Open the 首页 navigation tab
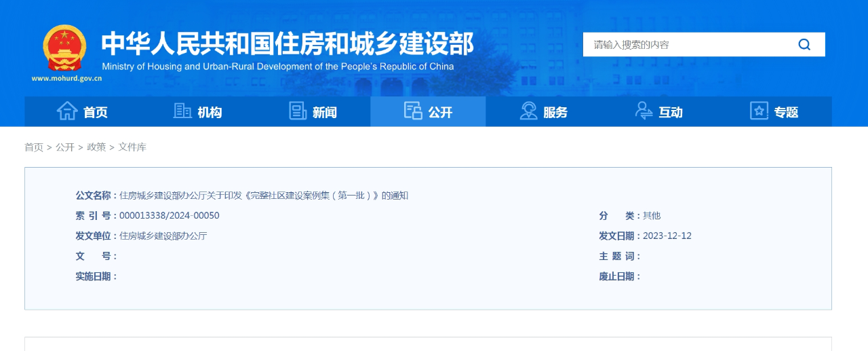868x351 pixels. tap(95, 113)
